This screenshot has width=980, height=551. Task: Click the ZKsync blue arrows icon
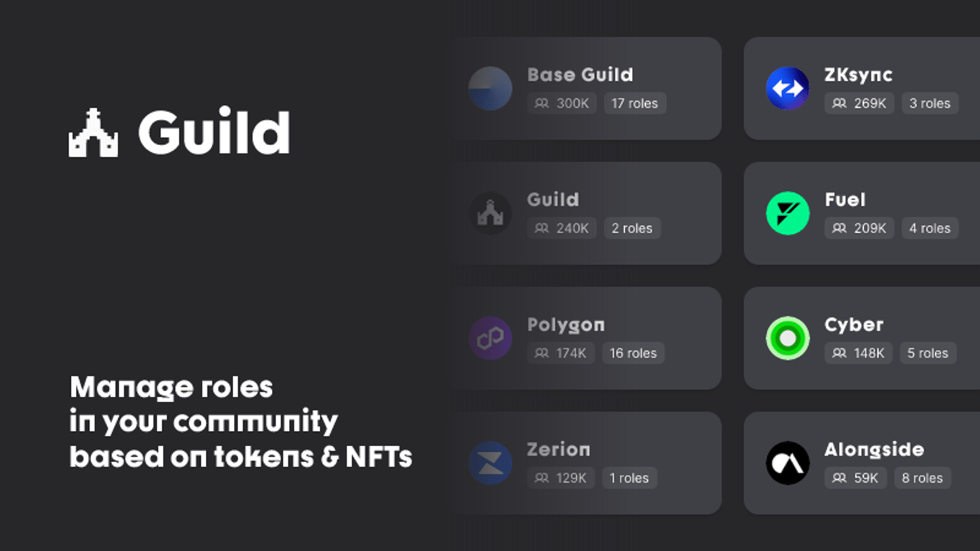[788, 88]
